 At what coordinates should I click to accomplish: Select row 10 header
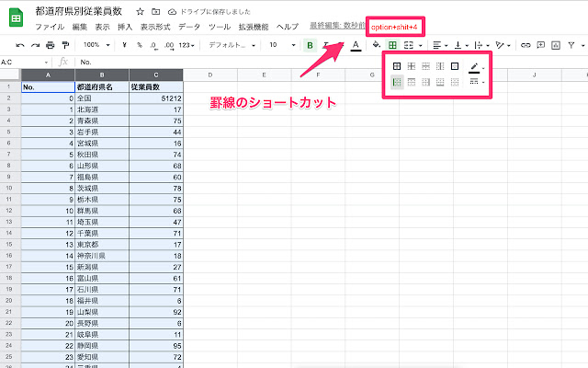click(x=10, y=188)
